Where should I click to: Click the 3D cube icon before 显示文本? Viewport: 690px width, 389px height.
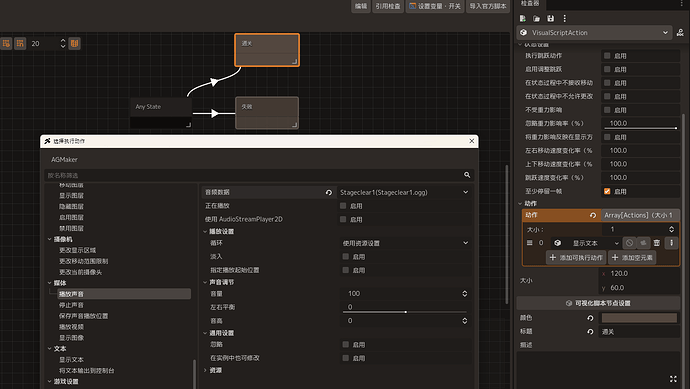click(558, 243)
